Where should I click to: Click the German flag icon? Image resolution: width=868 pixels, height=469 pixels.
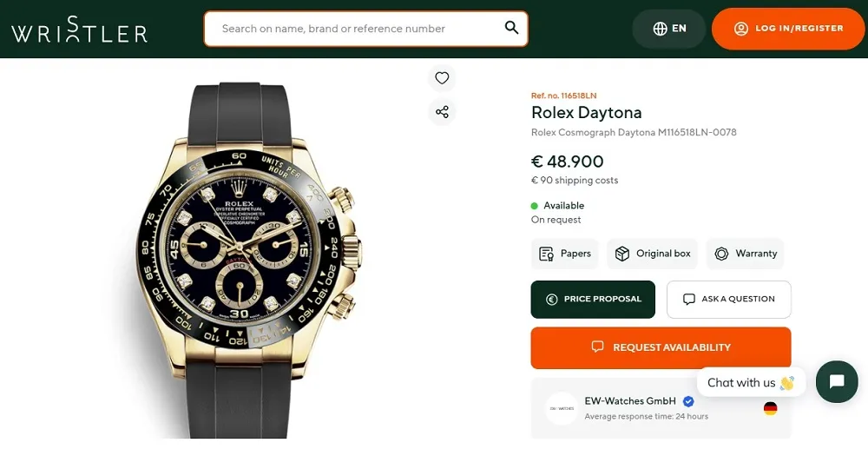770,408
